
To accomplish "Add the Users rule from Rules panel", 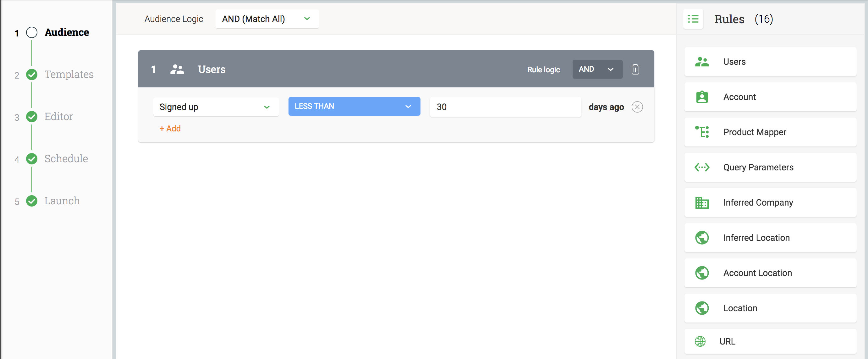I will point(770,62).
